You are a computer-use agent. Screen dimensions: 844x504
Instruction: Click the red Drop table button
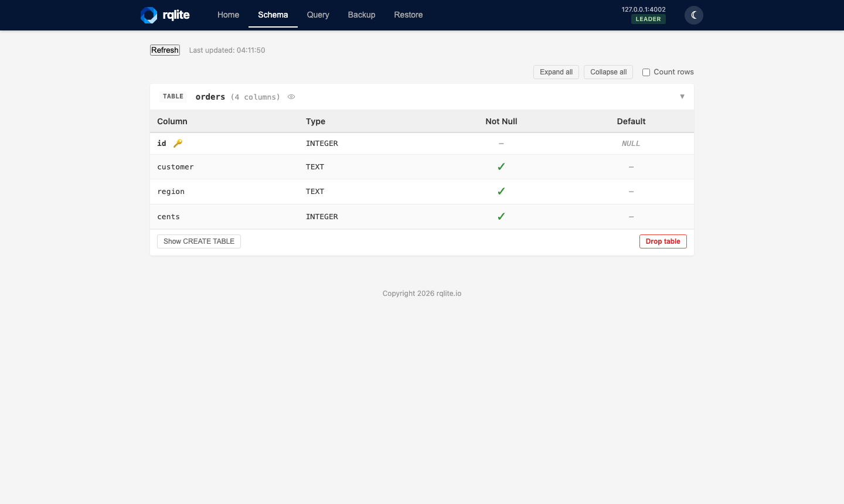(x=663, y=241)
